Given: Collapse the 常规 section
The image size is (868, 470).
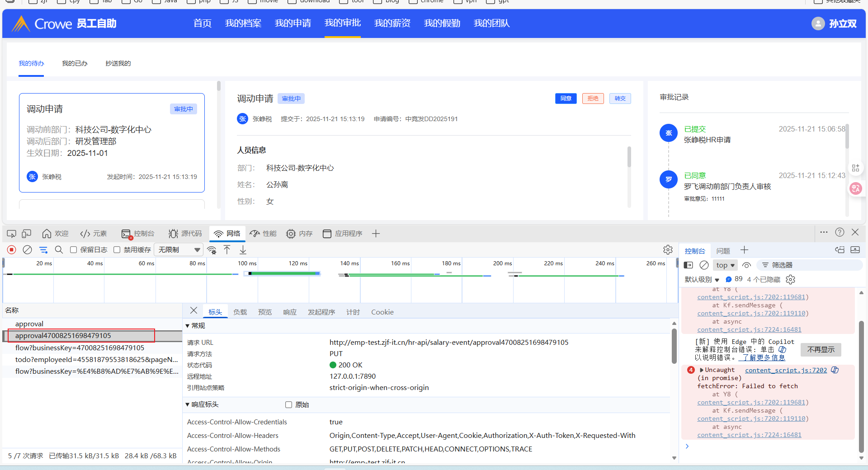Looking at the screenshot, I should pos(188,326).
